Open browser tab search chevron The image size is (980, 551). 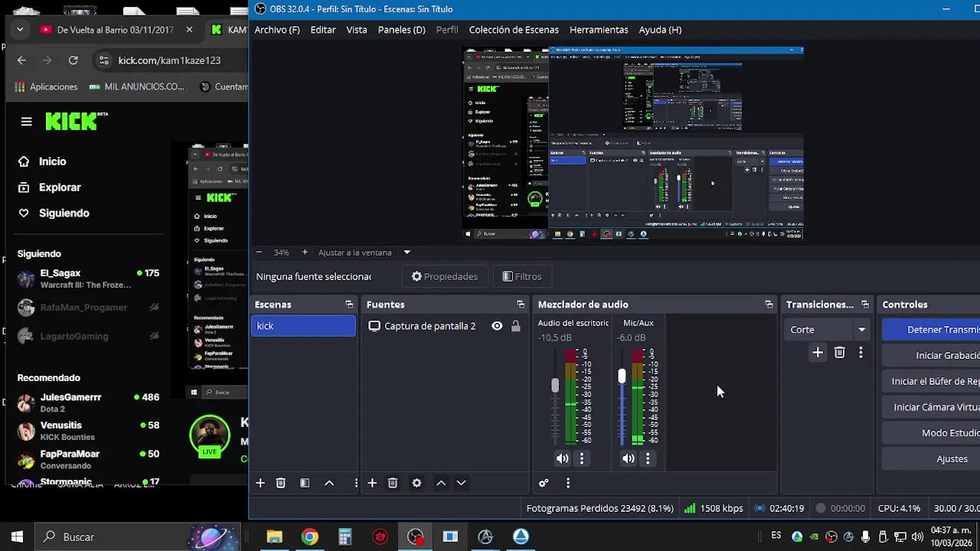coord(20,30)
